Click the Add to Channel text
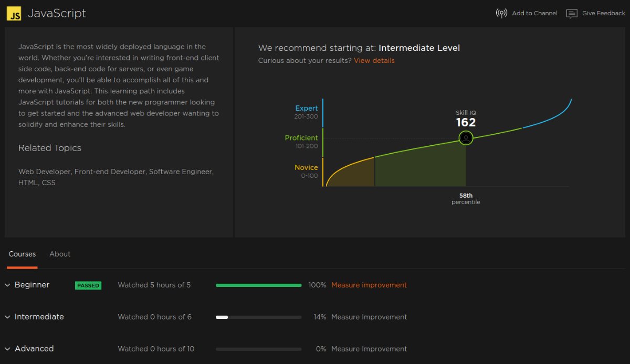Screen dimensions: 630x364 tap(534, 13)
